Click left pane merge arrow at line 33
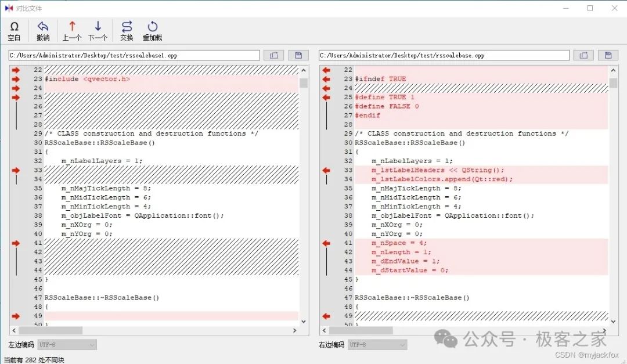627x364 pixels. click(16, 171)
